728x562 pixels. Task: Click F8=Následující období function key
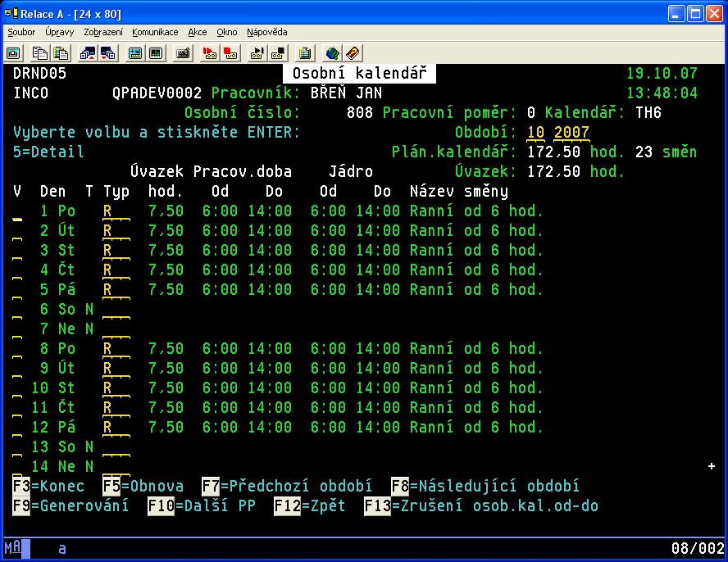click(x=485, y=487)
